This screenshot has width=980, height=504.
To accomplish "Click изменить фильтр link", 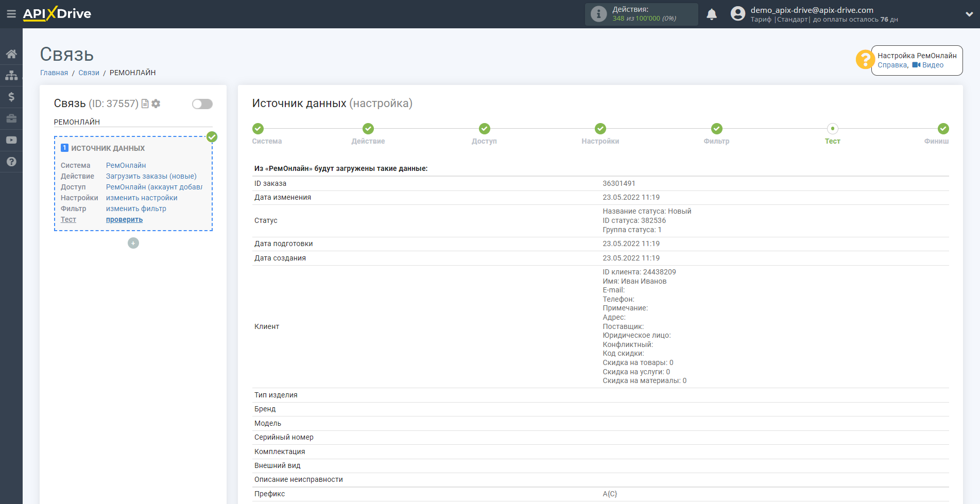I will (136, 208).
